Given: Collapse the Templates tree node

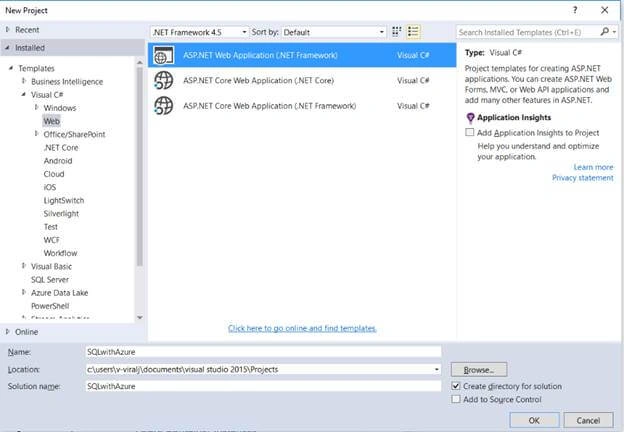Looking at the screenshot, I should click(x=11, y=68).
